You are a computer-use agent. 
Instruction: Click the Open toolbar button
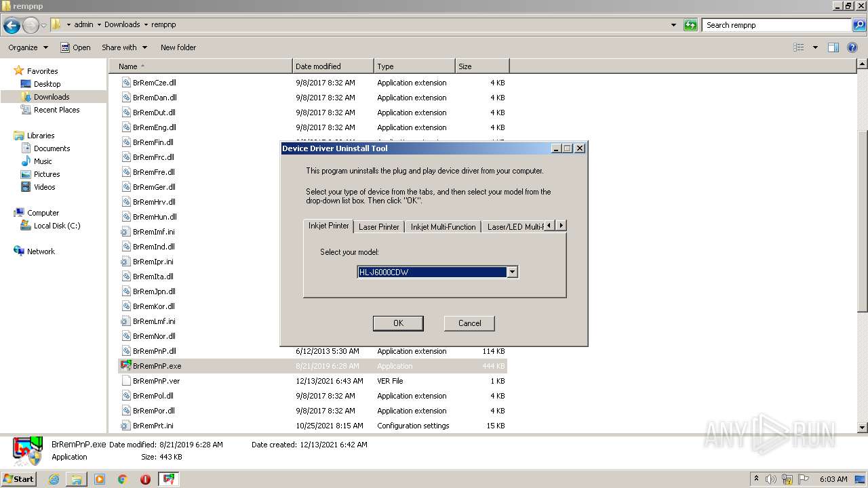click(x=75, y=47)
